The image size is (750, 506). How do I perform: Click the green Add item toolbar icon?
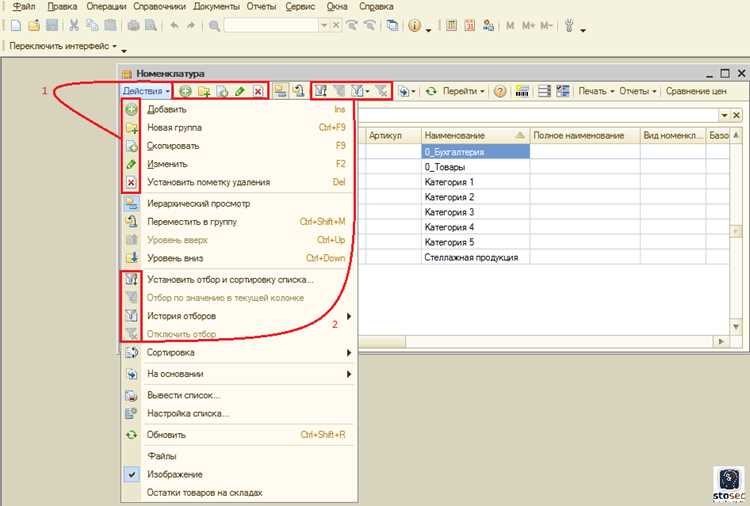[186, 91]
